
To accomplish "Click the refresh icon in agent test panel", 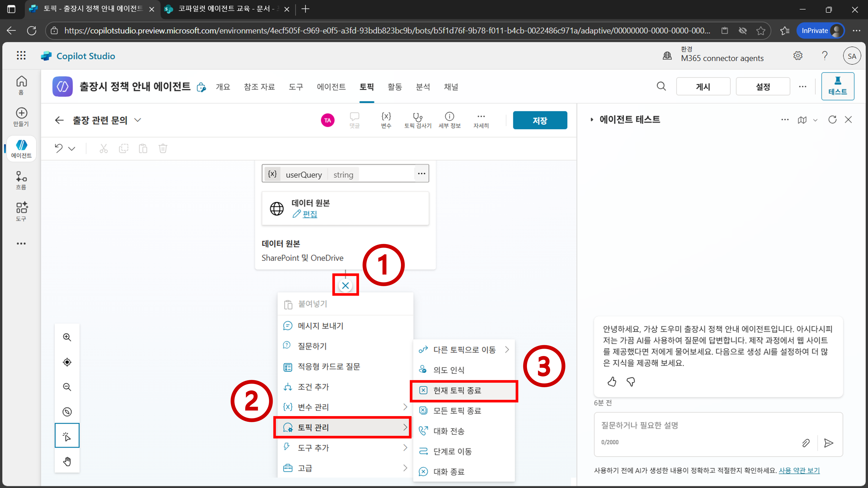I will pos(832,120).
